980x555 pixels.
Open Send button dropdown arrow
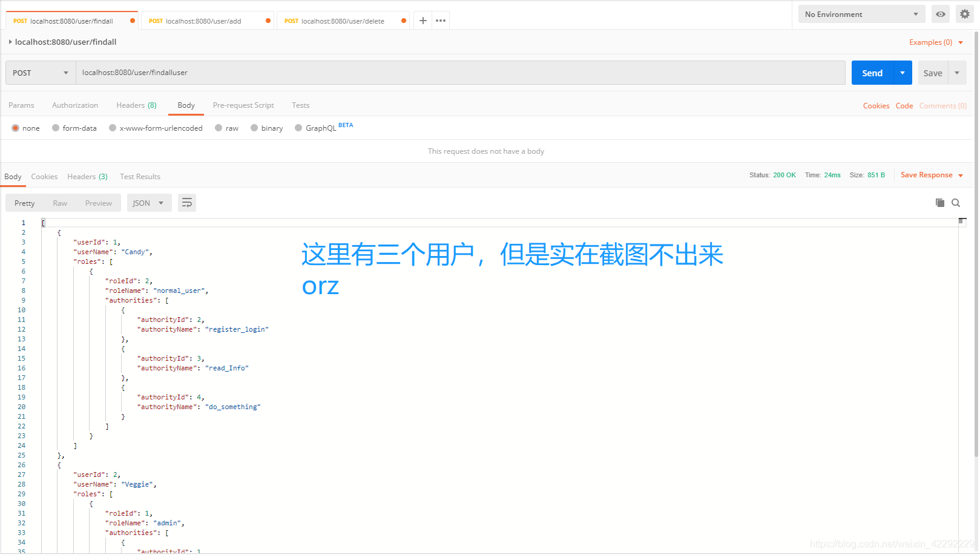(x=903, y=73)
